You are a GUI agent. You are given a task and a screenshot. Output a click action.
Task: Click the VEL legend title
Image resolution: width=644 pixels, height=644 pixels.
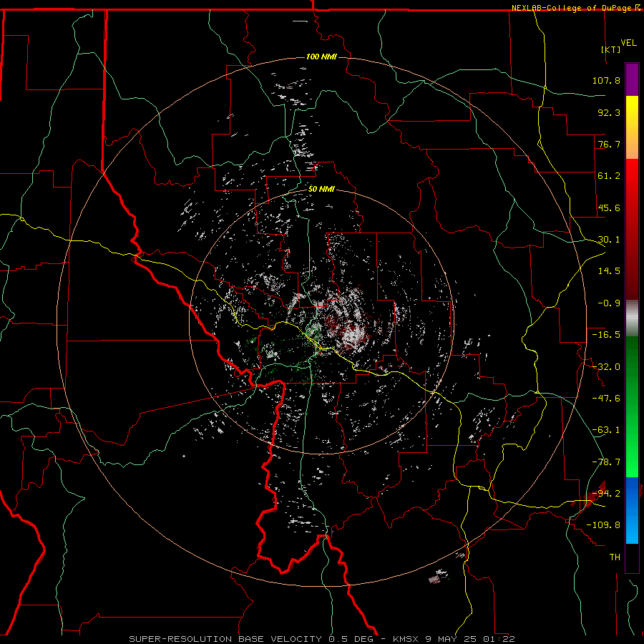[628, 43]
